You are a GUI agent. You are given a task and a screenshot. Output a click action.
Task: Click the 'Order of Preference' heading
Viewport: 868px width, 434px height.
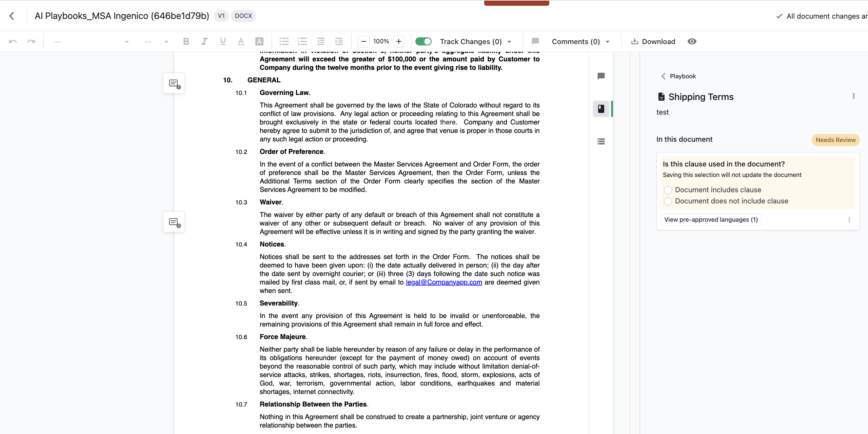292,152
